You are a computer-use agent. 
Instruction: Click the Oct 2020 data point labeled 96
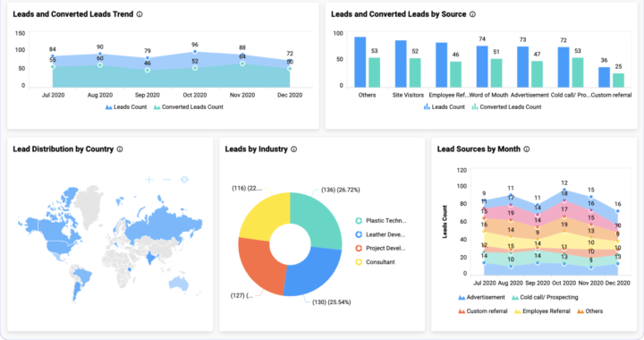click(x=195, y=52)
